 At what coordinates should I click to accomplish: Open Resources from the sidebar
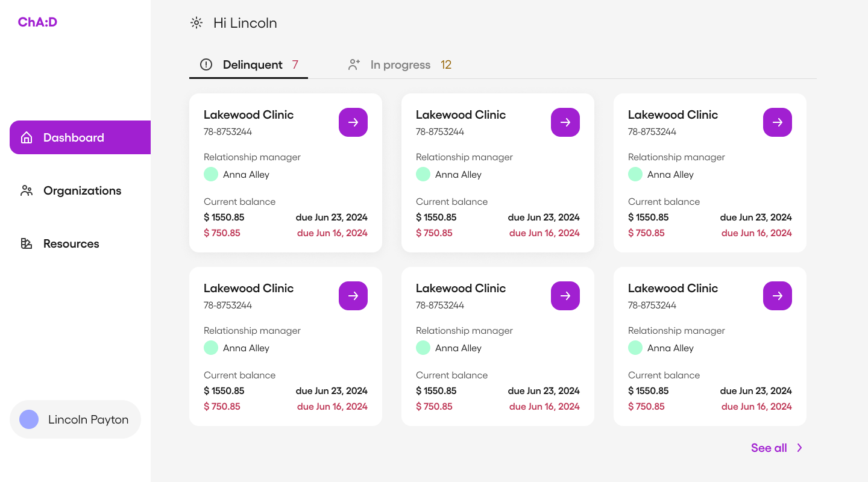click(71, 244)
